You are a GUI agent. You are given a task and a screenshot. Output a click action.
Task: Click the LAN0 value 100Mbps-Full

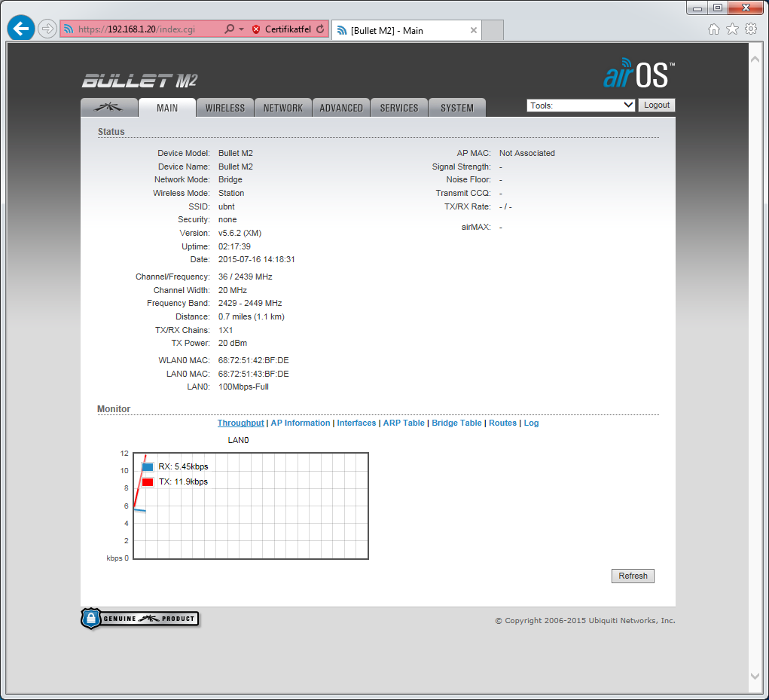[244, 387]
